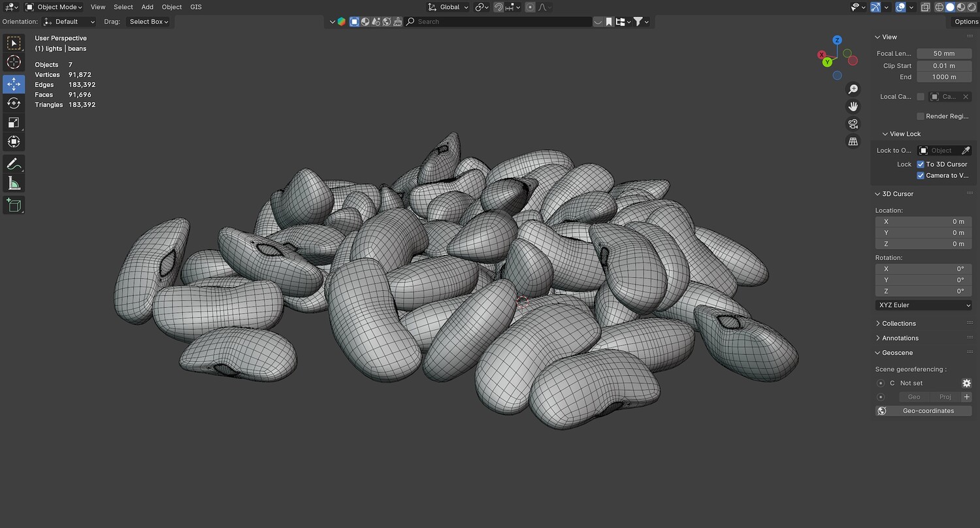
Task: Click the Geo-coordinates button
Action: pyautogui.click(x=923, y=411)
